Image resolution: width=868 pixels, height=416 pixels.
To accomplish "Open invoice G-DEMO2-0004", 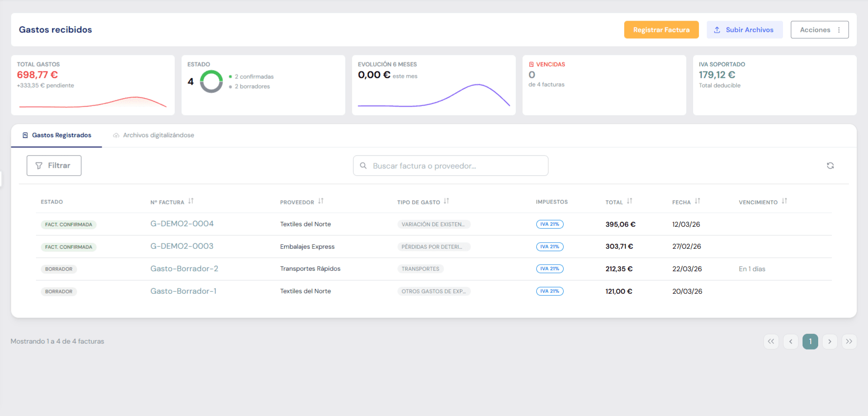I will (182, 224).
